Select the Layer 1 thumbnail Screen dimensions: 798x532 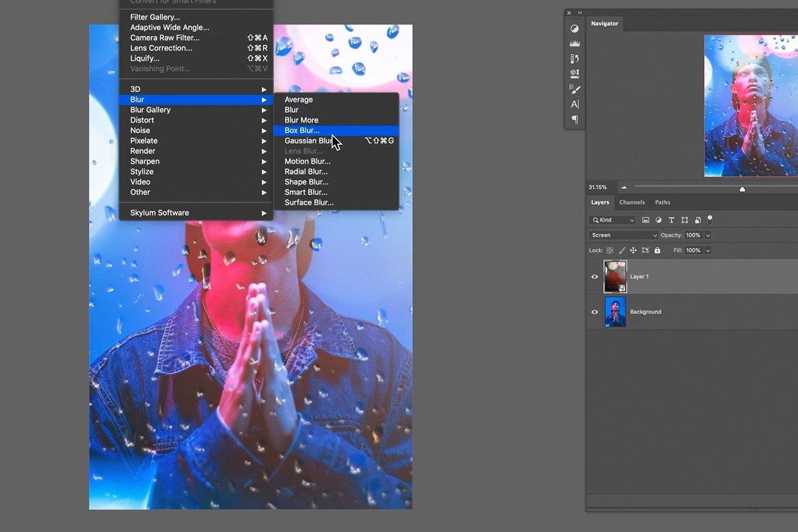[615, 277]
